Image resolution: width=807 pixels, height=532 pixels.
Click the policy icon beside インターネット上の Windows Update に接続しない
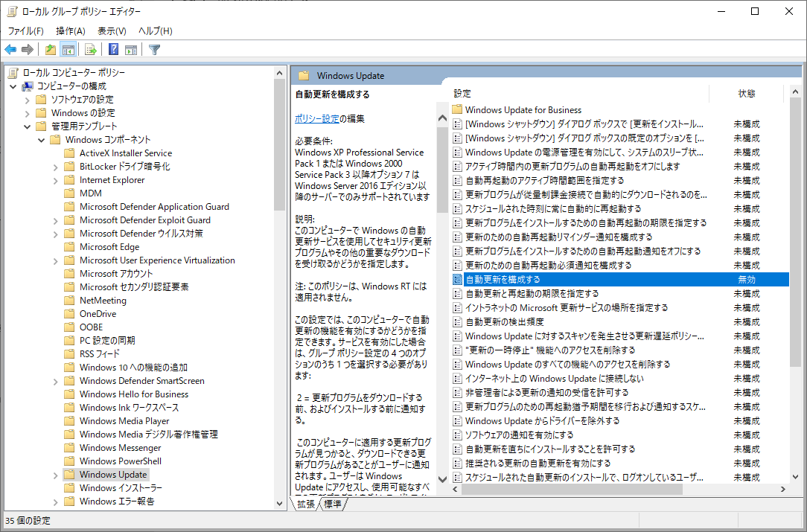457,379
